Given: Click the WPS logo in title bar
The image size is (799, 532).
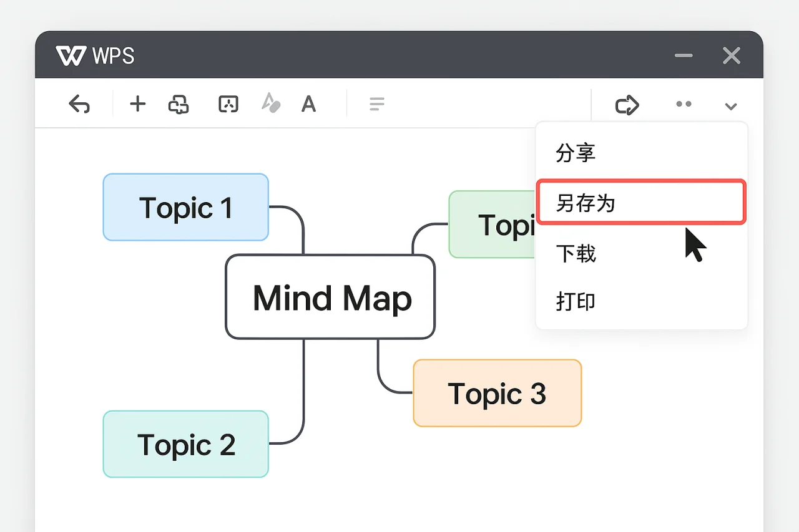Looking at the screenshot, I should click(95, 56).
